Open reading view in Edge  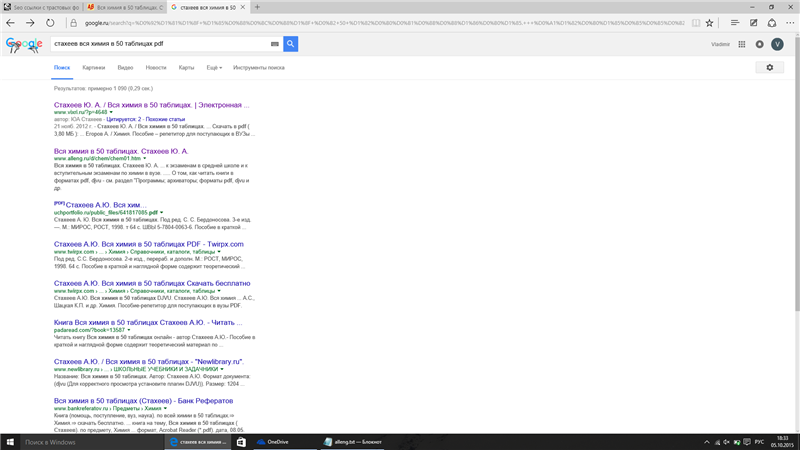click(695, 23)
